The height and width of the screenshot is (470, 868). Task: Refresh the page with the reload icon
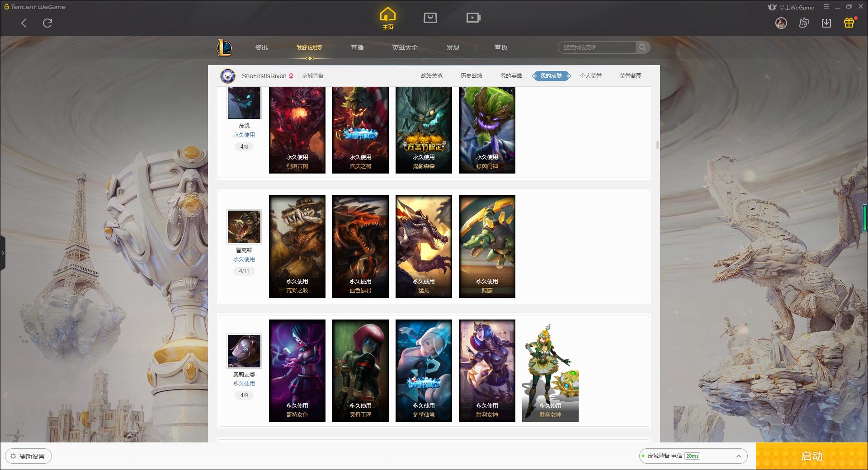click(47, 23)
